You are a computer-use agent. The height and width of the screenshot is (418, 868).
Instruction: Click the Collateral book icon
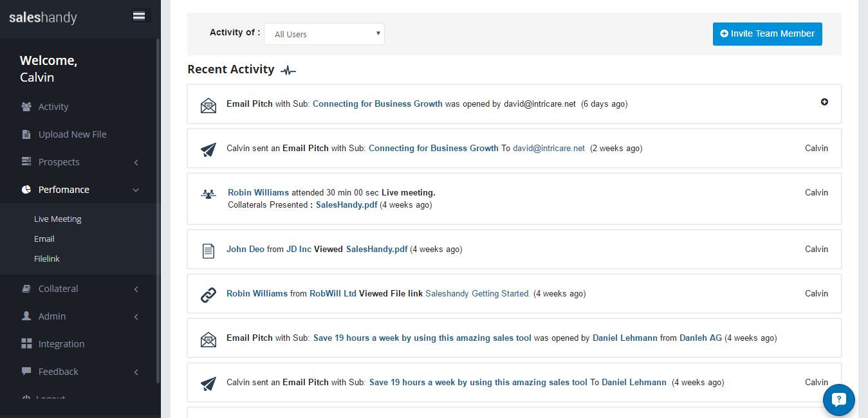(26, 289)
